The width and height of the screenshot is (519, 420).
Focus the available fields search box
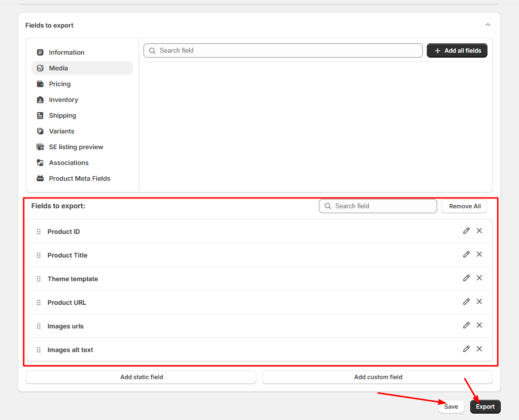point(283,51)
